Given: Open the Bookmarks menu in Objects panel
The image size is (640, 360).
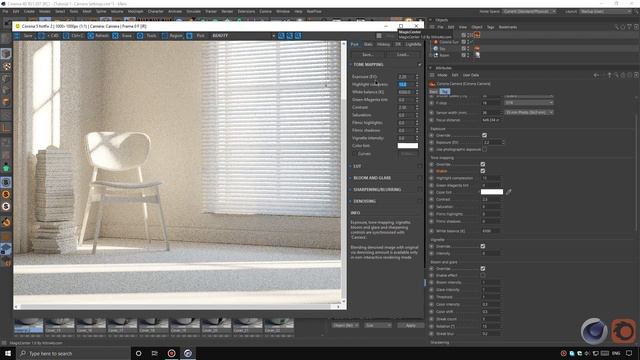Looking at the screenshot, I should pyautogui.click(x=508, y=27).
